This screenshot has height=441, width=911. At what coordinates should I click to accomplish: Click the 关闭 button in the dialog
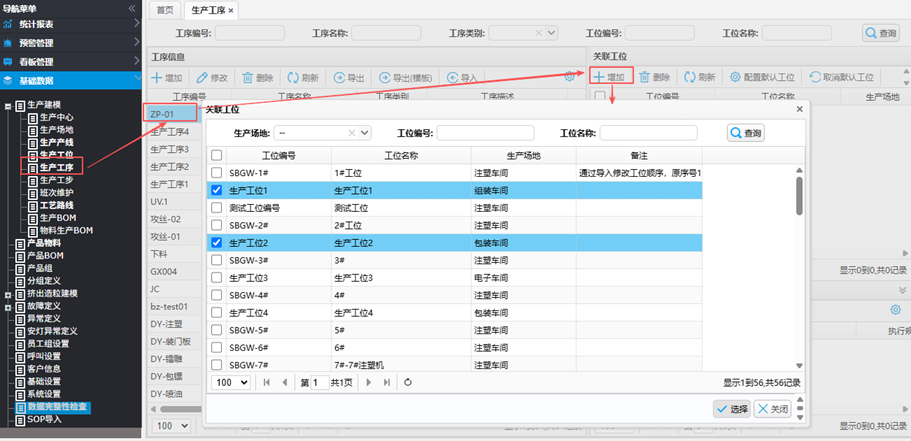(772, 409)
